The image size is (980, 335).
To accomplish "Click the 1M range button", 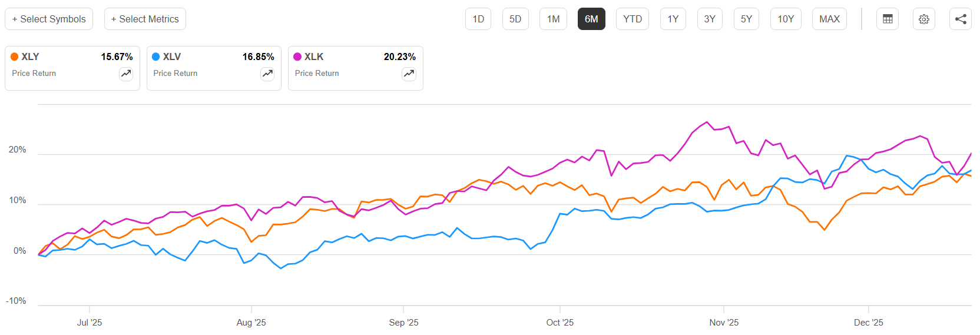I will coord(553,19).
